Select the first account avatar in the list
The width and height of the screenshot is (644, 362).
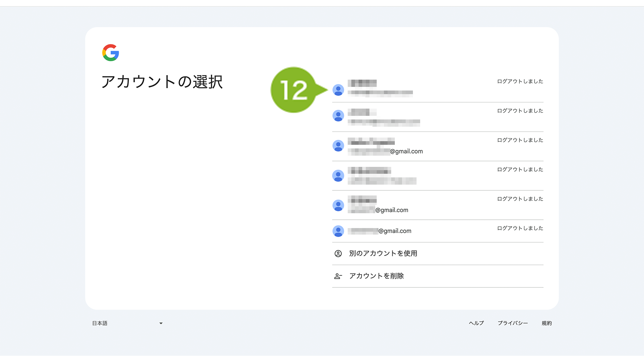(x=338, y=90)
